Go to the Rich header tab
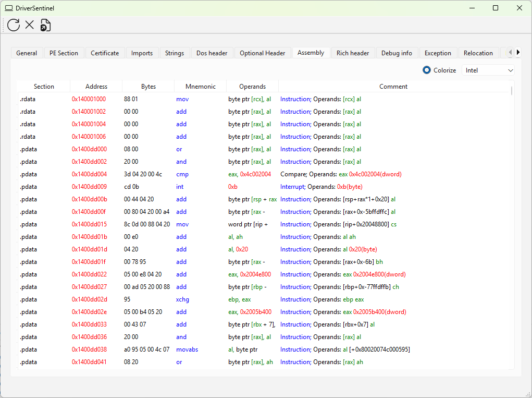This screenshot has height=398, width=532. pyautogui.click(x=353, y=53)
